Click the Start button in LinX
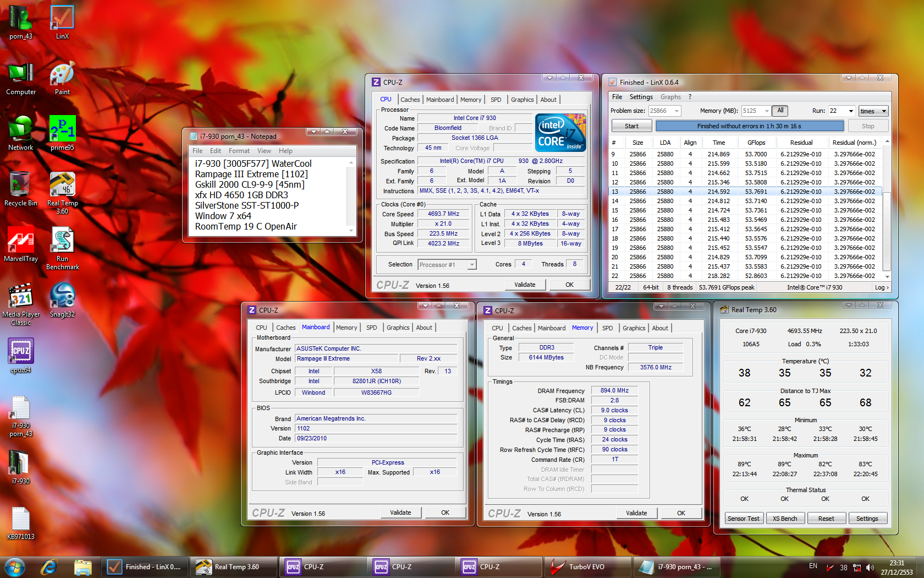The image size is (924, 578). (631, 126)
